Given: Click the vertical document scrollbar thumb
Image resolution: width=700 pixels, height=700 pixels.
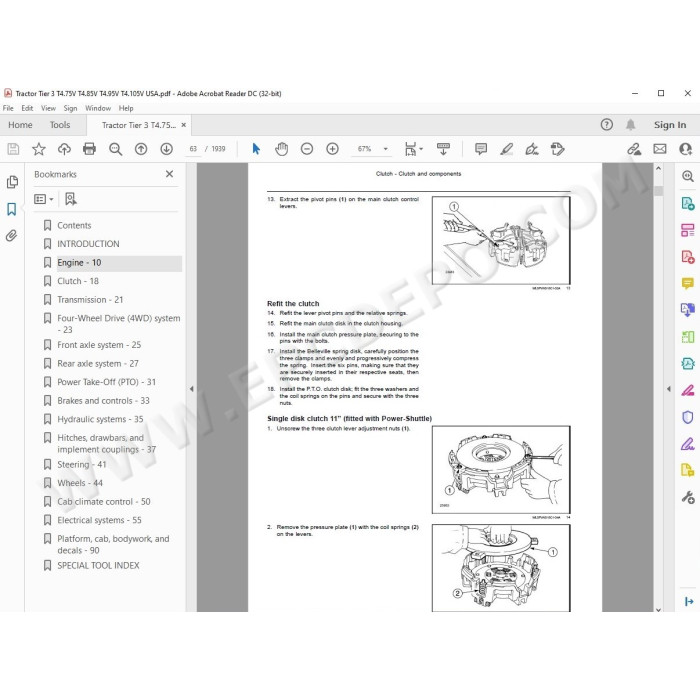Looking at the screenshot, I should point(658,191).
